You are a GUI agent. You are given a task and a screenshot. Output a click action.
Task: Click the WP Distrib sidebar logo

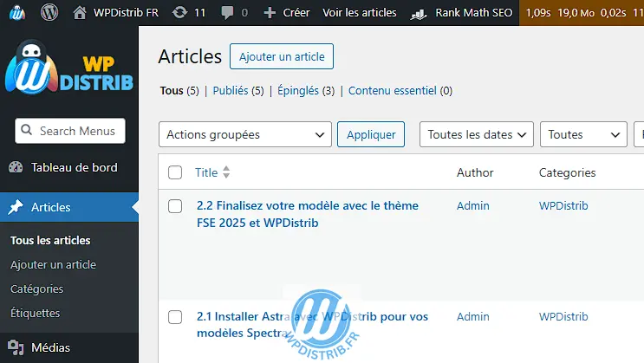tap(69, 68)
